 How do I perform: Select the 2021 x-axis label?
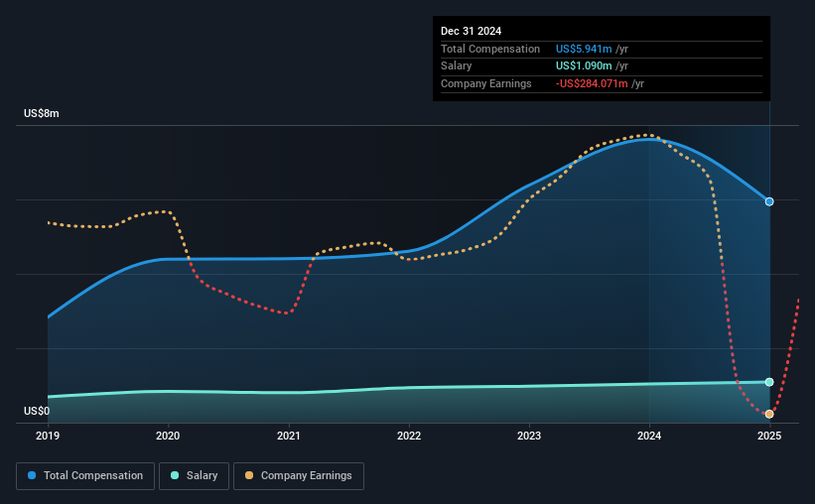[x=289, y=436]
